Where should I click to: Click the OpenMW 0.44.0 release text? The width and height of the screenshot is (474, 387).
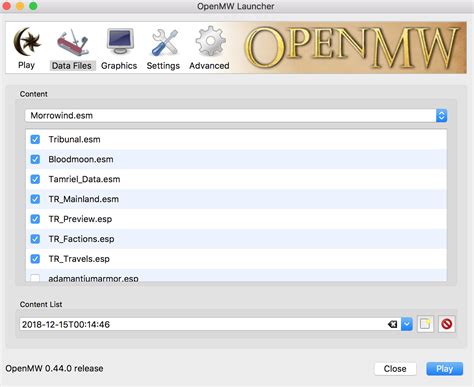click(54, 369)
